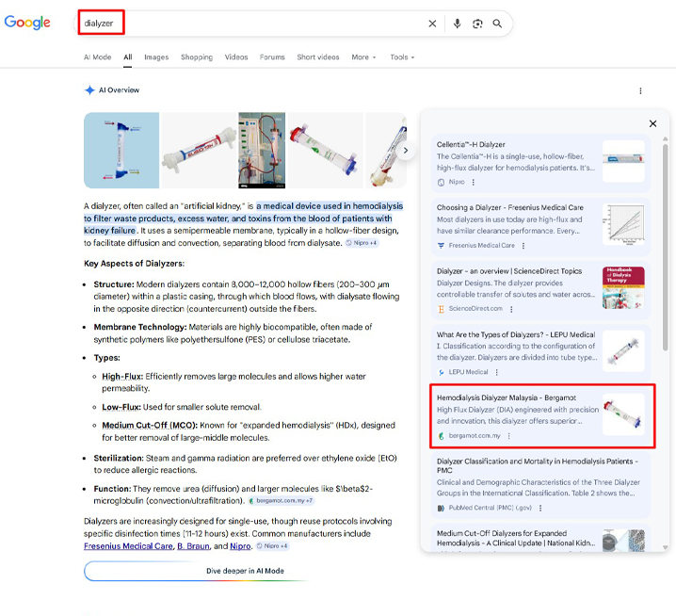Open three-dot menu beside Fresenius Medical Care source
The image size is (676, 616).
pyautogui.click(x=523, y=246)
